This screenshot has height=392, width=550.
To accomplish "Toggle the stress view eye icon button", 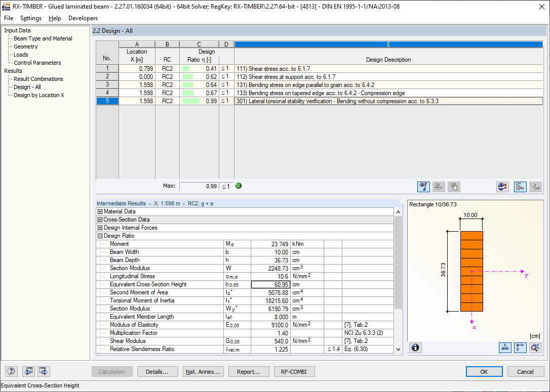I will 423,187.
